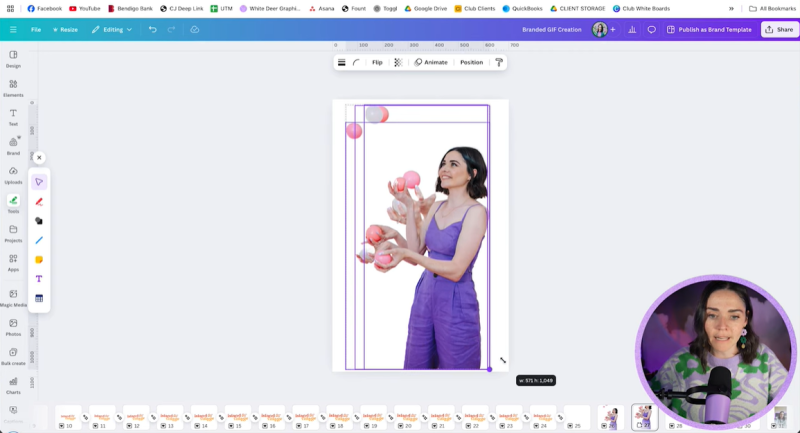
Task: Open the Projects panel
Action: click(13, 234)
